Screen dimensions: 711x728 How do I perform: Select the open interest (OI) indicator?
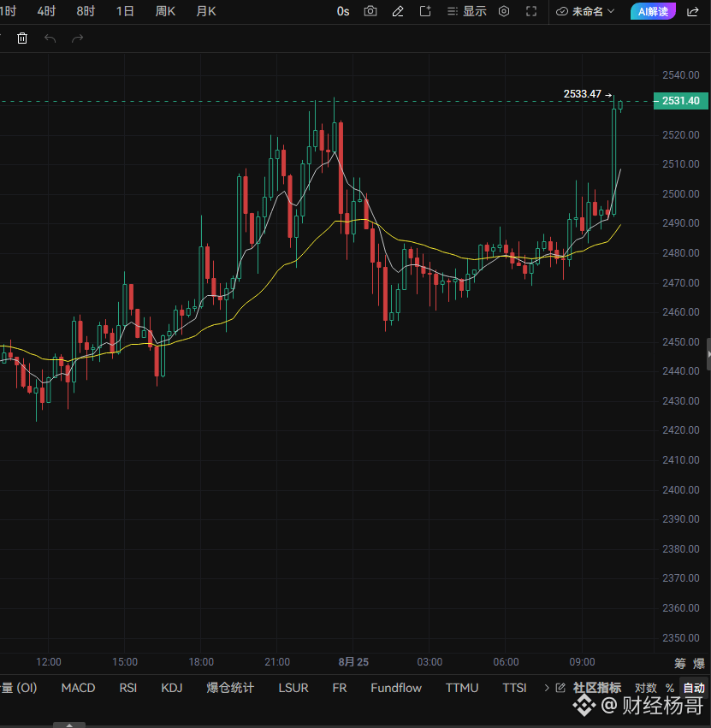click(x=19, y=688)
